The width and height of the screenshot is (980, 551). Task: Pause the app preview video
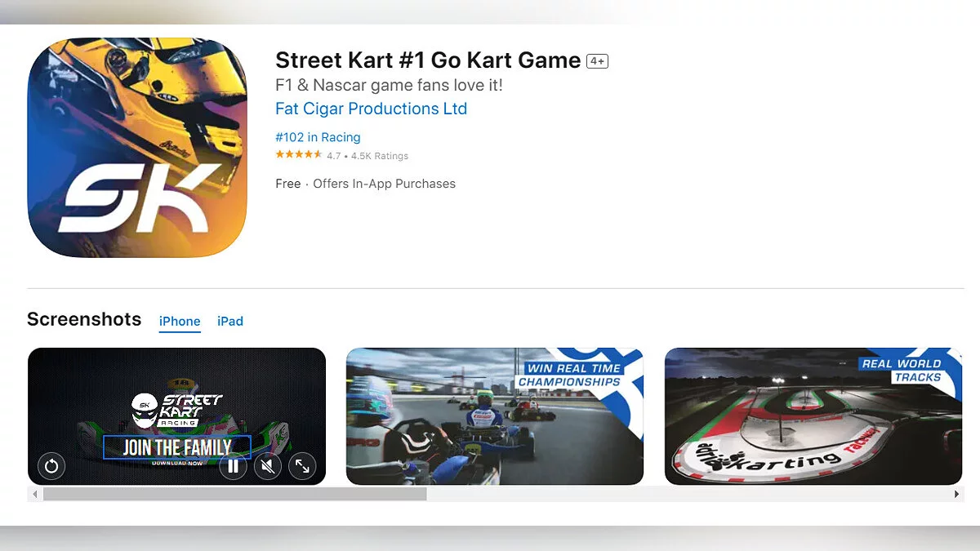(233, 466)
